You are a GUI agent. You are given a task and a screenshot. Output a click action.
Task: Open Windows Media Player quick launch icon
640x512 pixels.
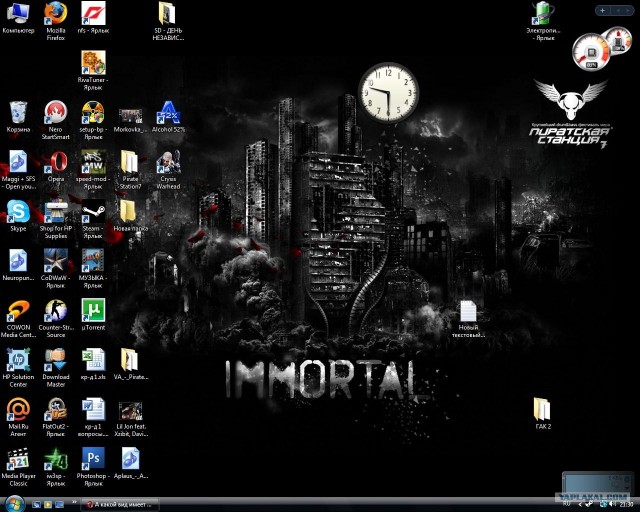click(48, 505)
